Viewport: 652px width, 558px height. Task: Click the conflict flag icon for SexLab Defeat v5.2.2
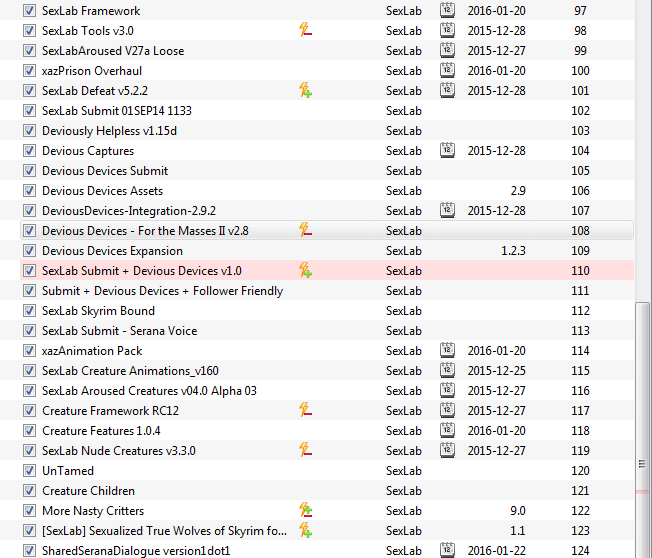(x=305, y=90)
